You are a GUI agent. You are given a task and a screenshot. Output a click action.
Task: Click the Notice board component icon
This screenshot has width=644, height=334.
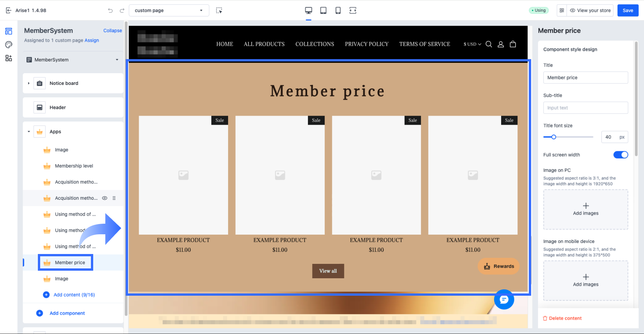39,83
